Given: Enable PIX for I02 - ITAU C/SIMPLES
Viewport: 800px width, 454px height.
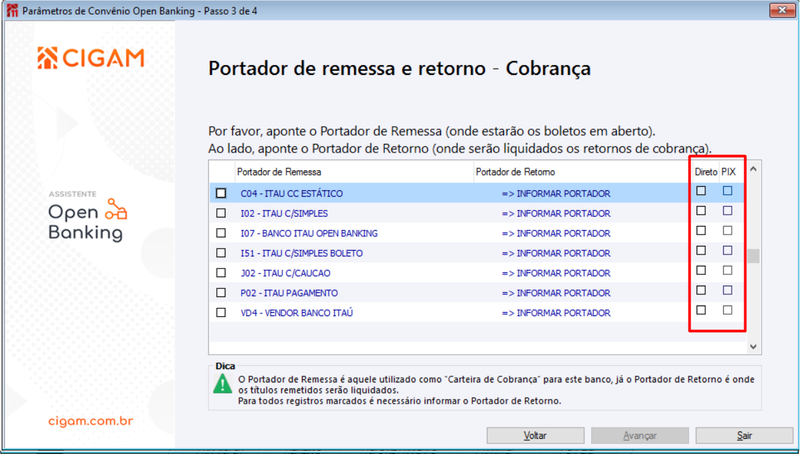Looking at the screenshot, I should point(728,211).
